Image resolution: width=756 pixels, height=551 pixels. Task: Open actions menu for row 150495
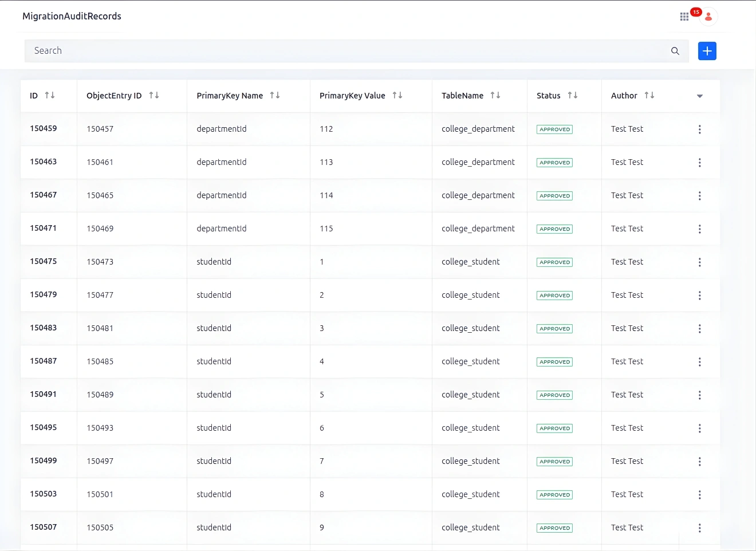tap(700, 428)
